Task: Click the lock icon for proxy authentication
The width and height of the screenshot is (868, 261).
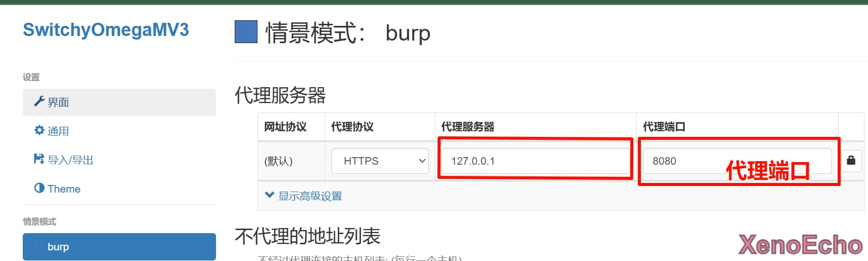Action: [x=851, y=161]
